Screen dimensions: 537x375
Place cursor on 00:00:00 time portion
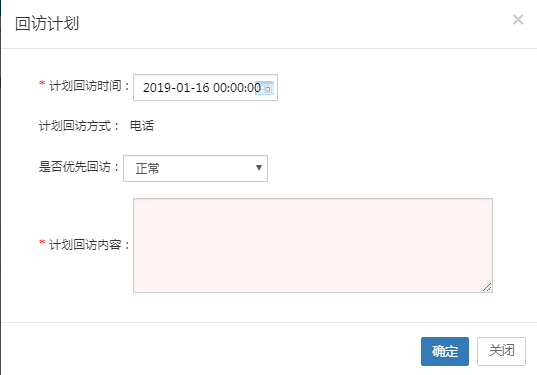pos(237,88)
